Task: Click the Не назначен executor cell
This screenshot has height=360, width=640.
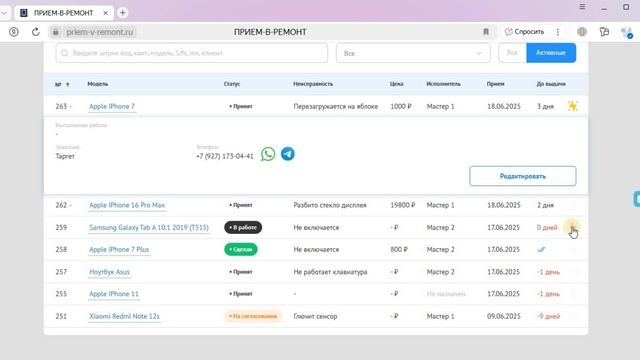Action: coord(446,294)
